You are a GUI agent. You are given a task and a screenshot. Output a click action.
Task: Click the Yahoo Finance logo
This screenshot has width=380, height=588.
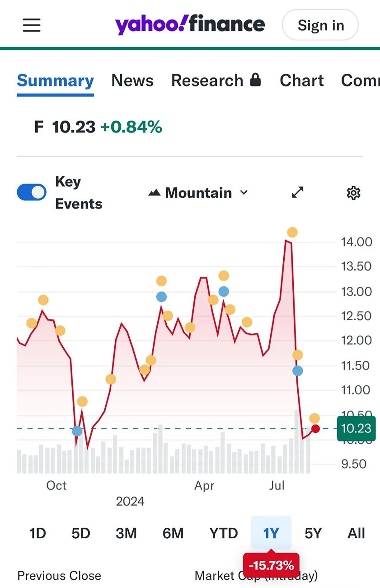190,25
